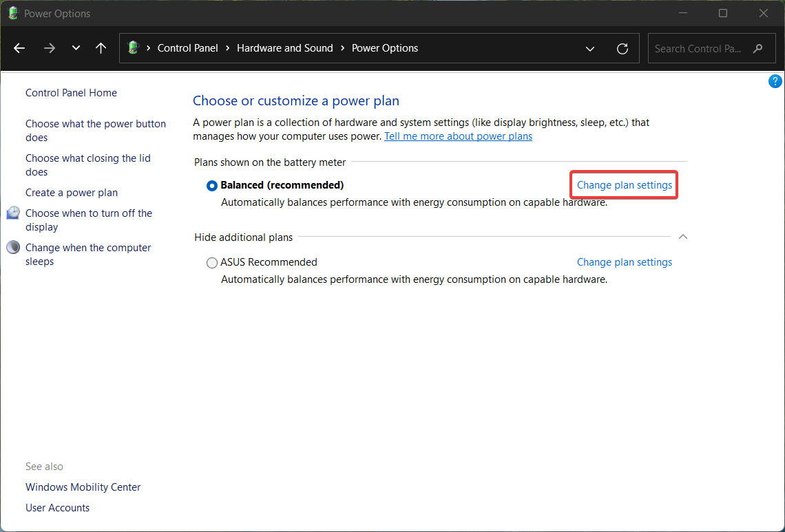The width and height of the screenshot is (785, 532).
Task: Navigate to Hardware and Sound breadcrumb
Action: [x=284, y=48]
